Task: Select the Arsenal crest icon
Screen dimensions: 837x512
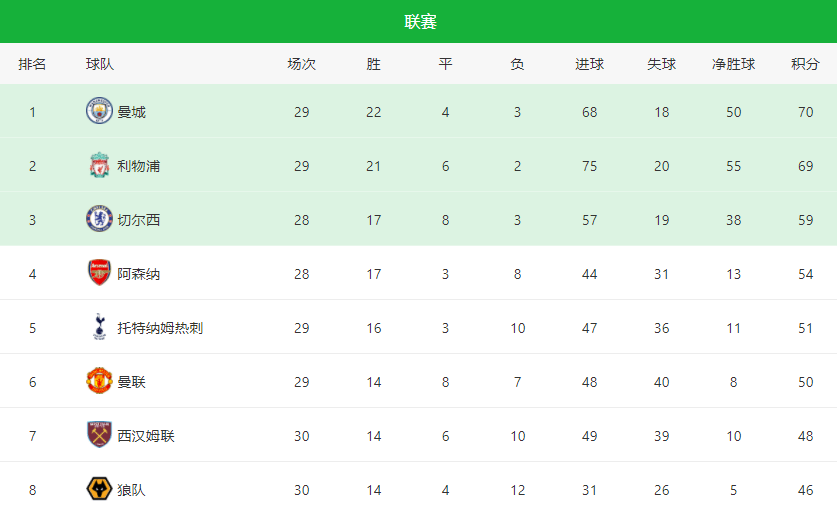Action: 99,273
